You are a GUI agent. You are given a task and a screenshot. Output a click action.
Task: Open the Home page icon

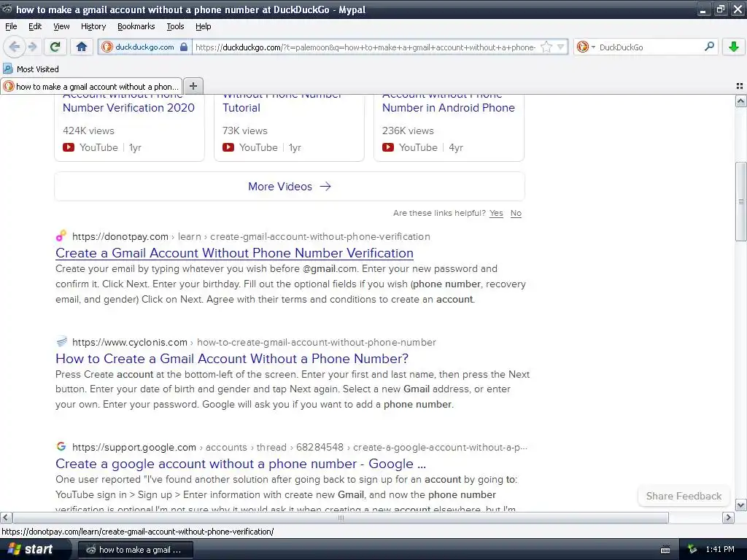pos(82,47)
